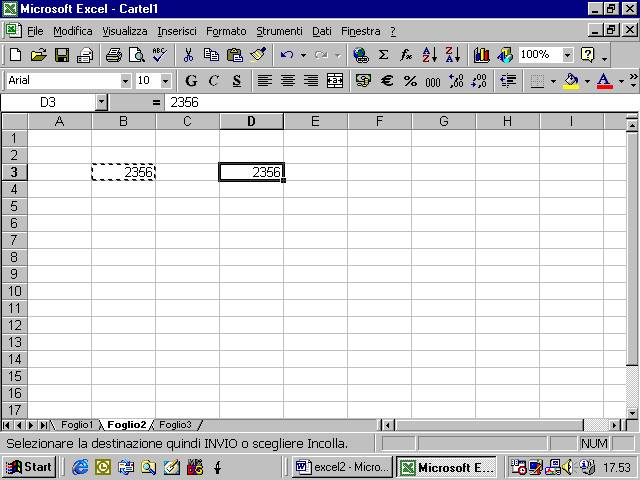The height and width of the screenshot is (480, 640).
Task: Increase decimal places
Action: pos(456,80)
